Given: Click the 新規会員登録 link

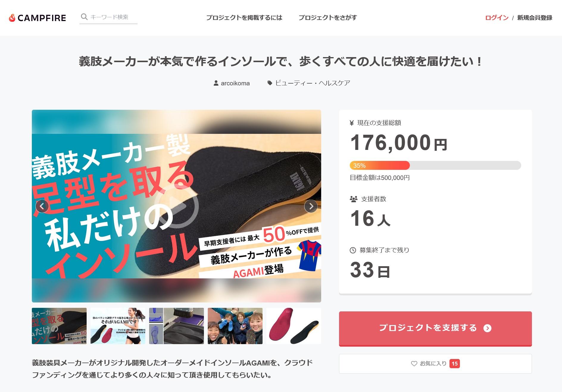Looking at the screenshot, I should coord(535,18).
